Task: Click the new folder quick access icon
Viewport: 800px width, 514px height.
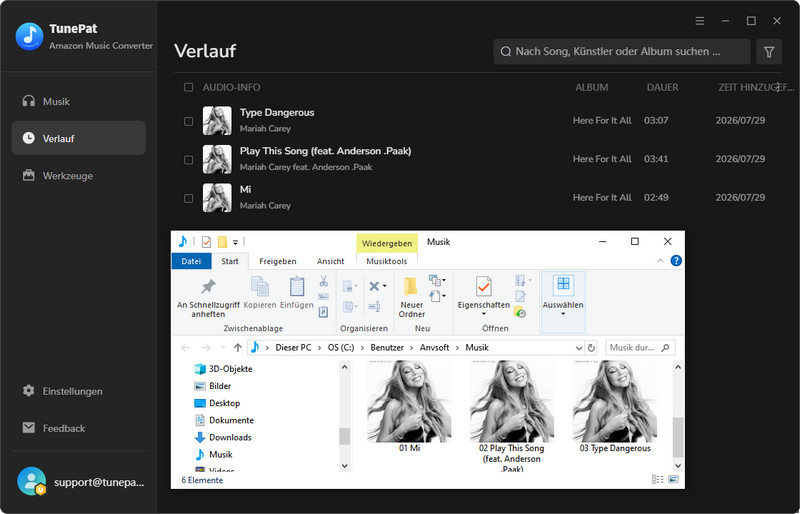Action: 222,241
